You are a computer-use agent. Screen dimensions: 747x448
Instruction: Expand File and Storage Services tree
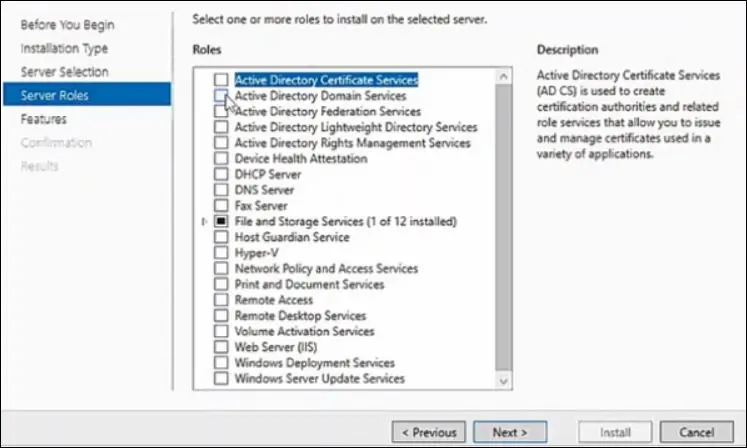coord(205,221)
